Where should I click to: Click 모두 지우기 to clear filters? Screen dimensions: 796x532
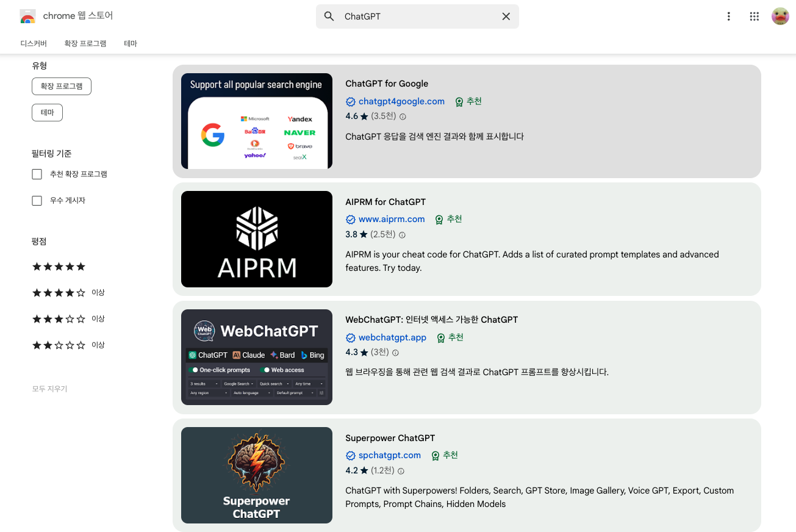point(49,389)
